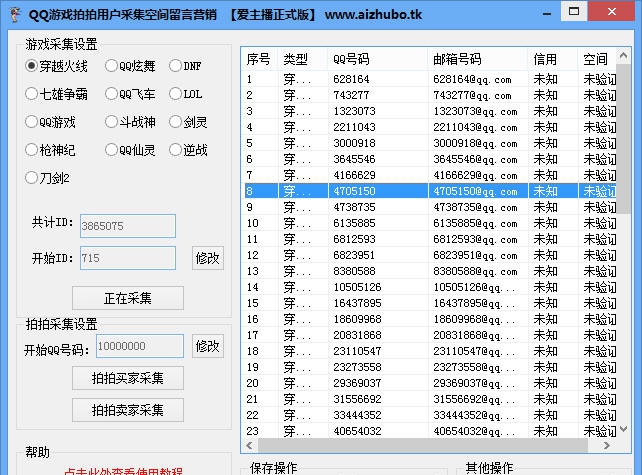Click the list scroll-down arrow
This screenshot has width=642, height=475.
623,429
